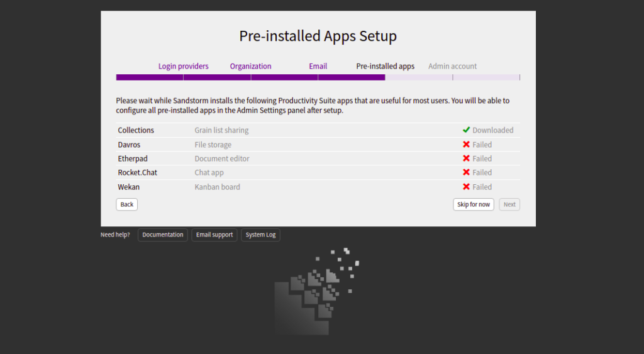
Task: Click the green check icon beside Downloaded
Action: click(x=466, y=130)
